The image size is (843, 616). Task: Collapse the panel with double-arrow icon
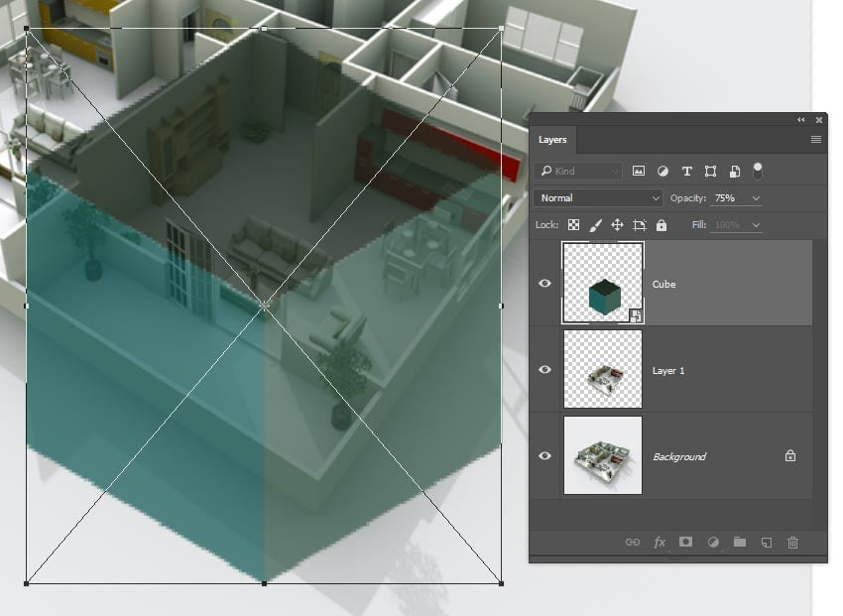click(x=801, y=120)
